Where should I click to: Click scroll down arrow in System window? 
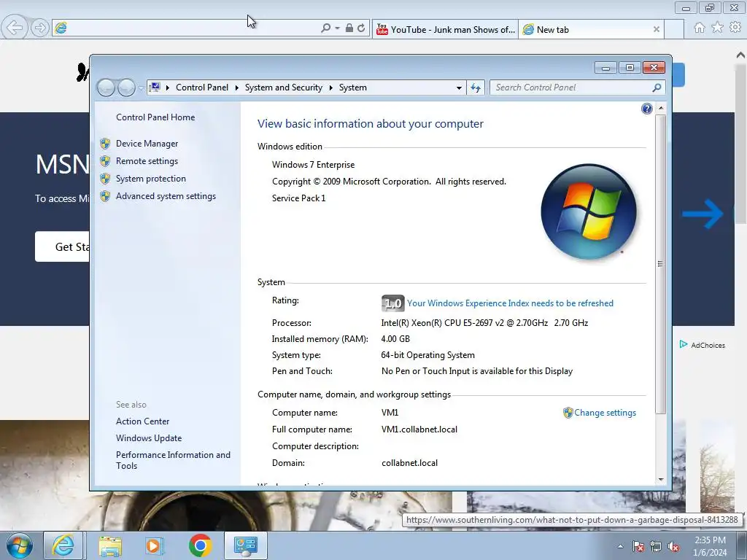coord(661,480)
